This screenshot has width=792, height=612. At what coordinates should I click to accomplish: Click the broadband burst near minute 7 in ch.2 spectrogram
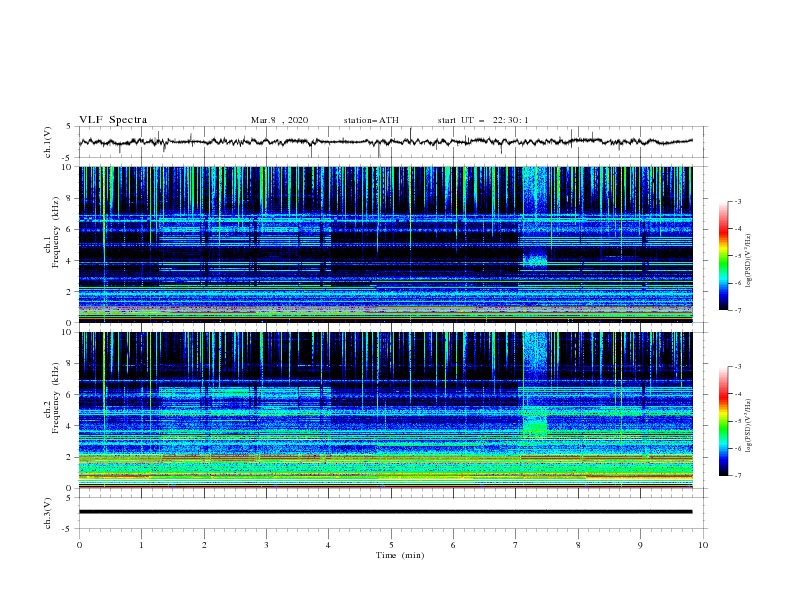(x=535, y=384)
